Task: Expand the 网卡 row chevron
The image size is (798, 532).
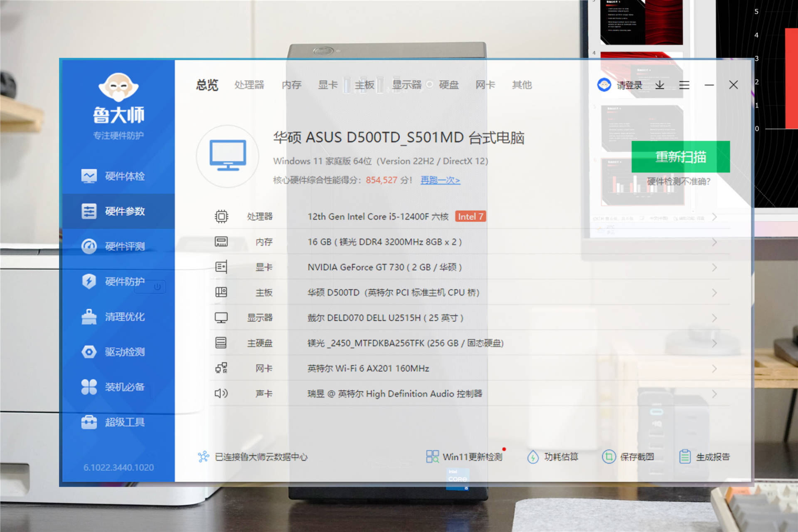Action: (x=714, y=369)
